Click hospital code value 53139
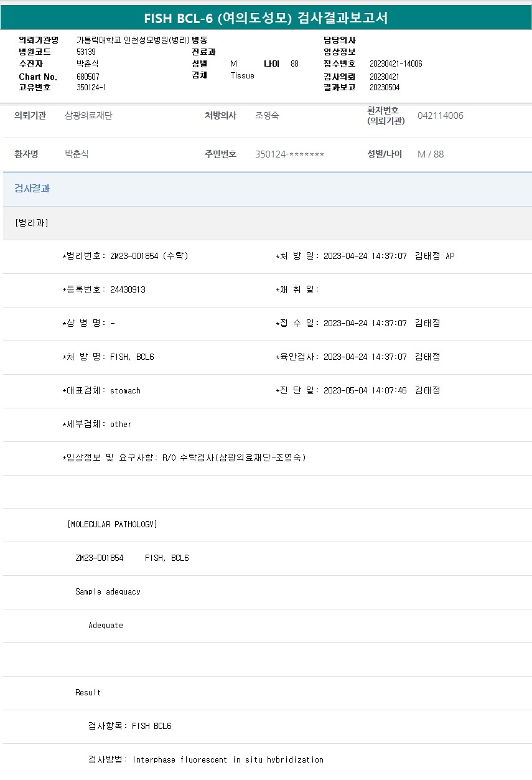532x780 pixels. [x=86, y=52]
